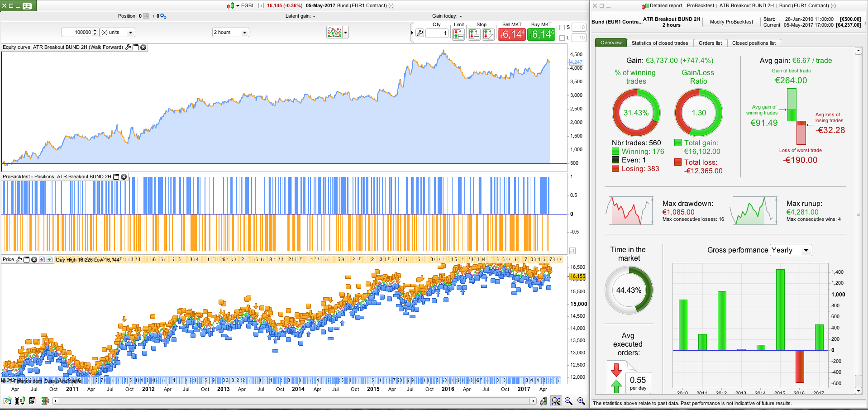Open the blue gears automatic trading icon

163,16
